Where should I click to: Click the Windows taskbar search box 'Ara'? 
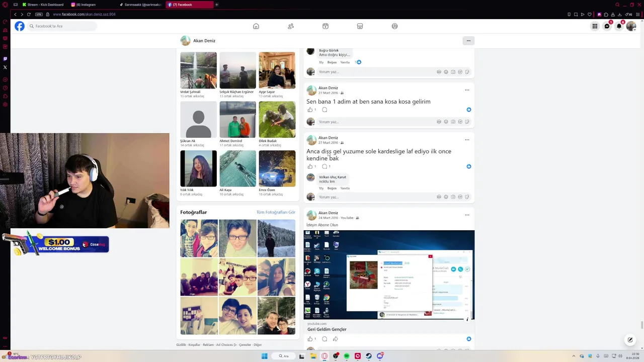(x=284, y=356)
